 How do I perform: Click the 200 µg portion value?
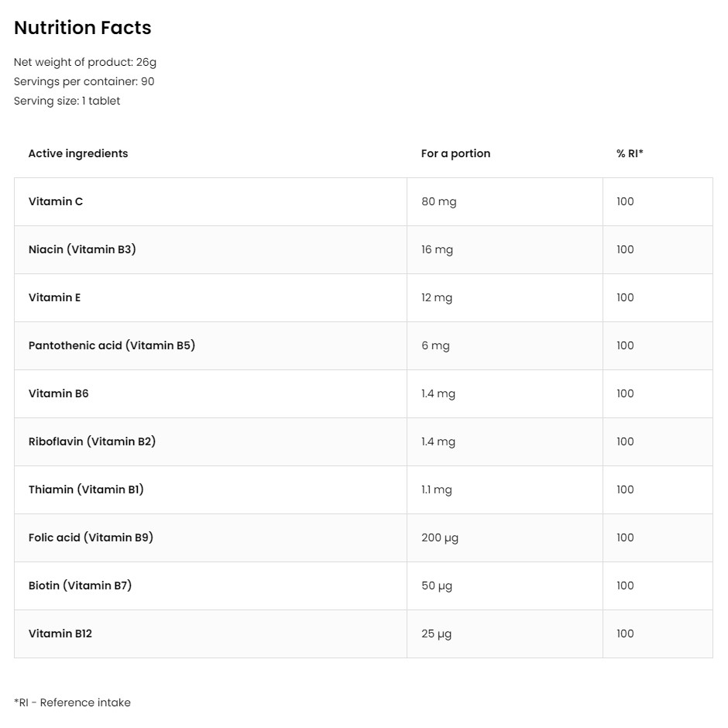coord(440,537)
